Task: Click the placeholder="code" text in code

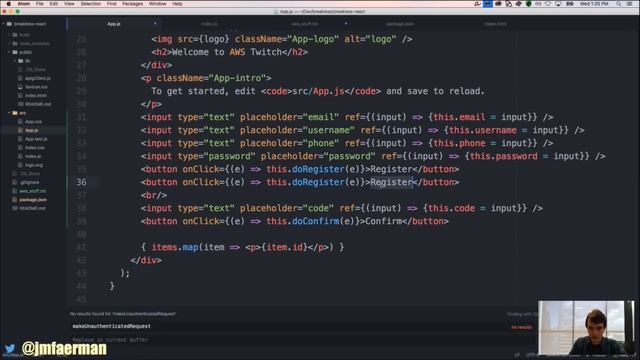Action: pos(287,208)
